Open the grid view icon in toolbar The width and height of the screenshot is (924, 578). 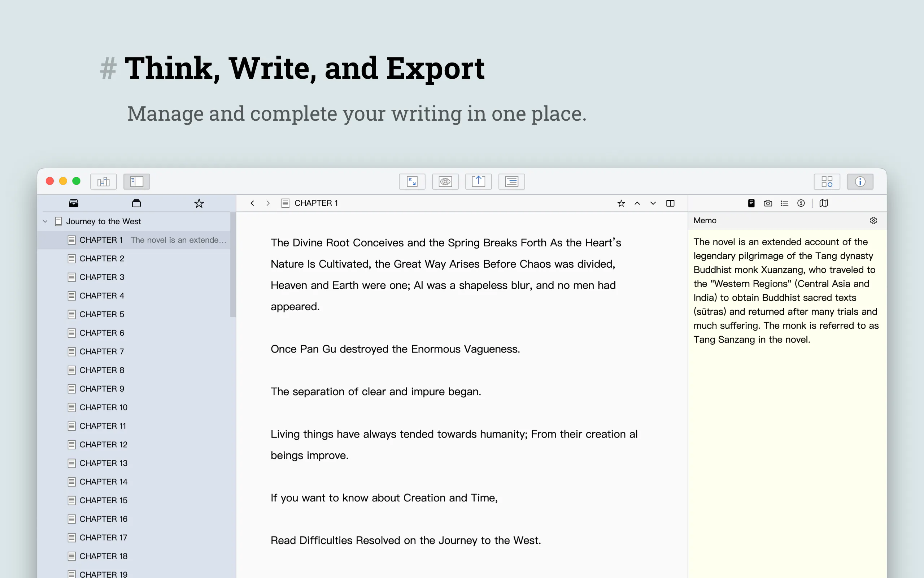827,182
